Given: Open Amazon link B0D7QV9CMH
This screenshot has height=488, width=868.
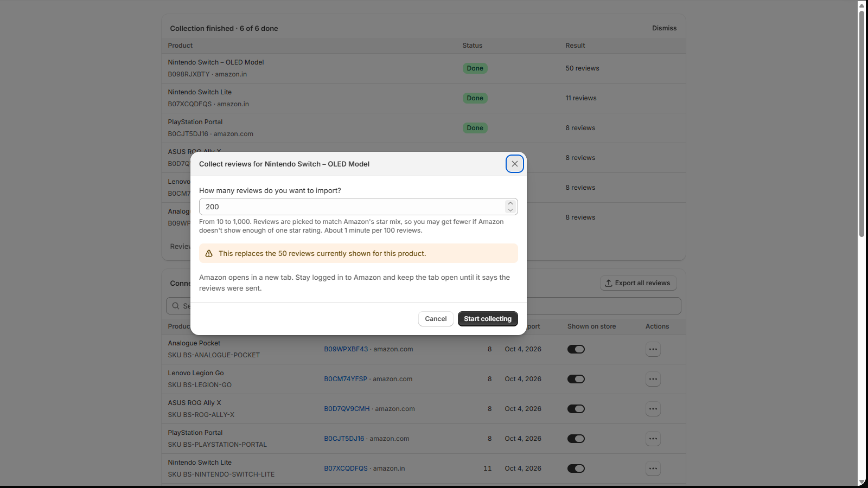Looking at the screenshot, I should tap(347, 409).
